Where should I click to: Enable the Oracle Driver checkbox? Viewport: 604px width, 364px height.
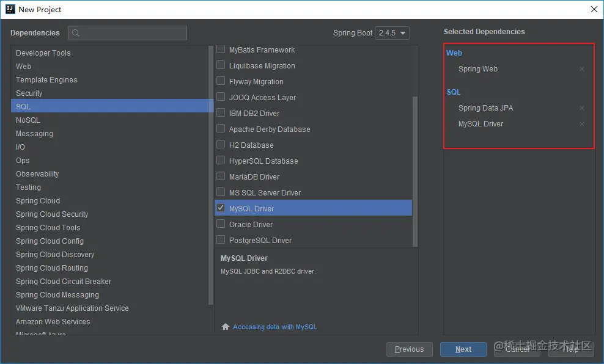pos(221,224)
